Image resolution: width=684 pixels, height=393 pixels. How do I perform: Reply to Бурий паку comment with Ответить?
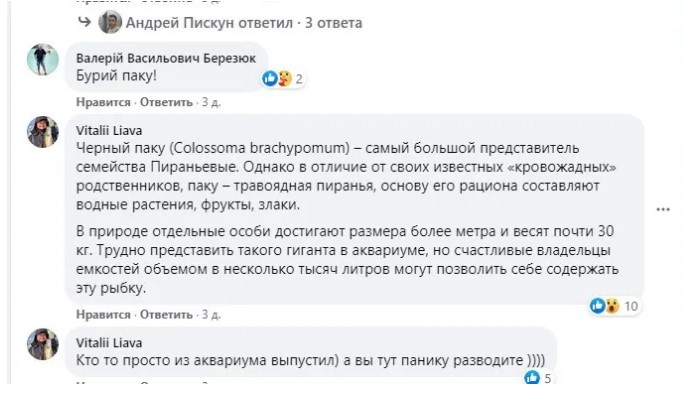coord(166,102)
